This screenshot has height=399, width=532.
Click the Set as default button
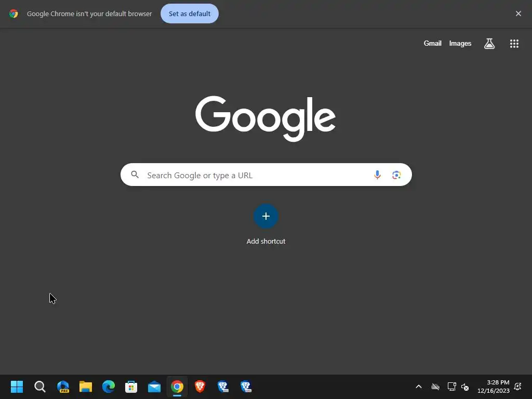tap(189, 14)
